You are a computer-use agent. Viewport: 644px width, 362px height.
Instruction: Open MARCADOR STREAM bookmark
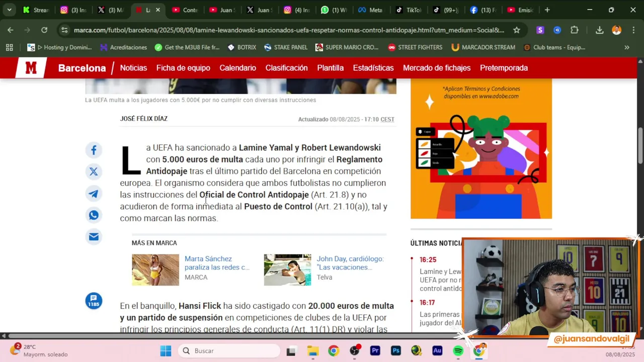tap(483, 47)
